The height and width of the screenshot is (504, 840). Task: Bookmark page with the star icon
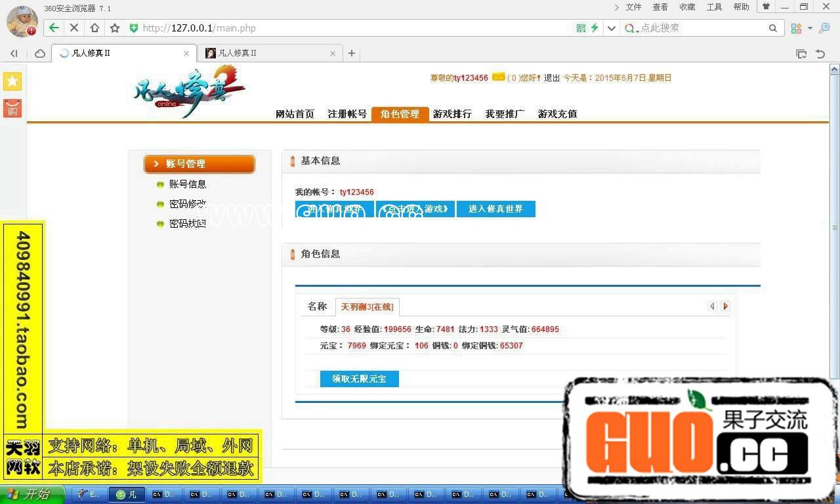point(115,28)
